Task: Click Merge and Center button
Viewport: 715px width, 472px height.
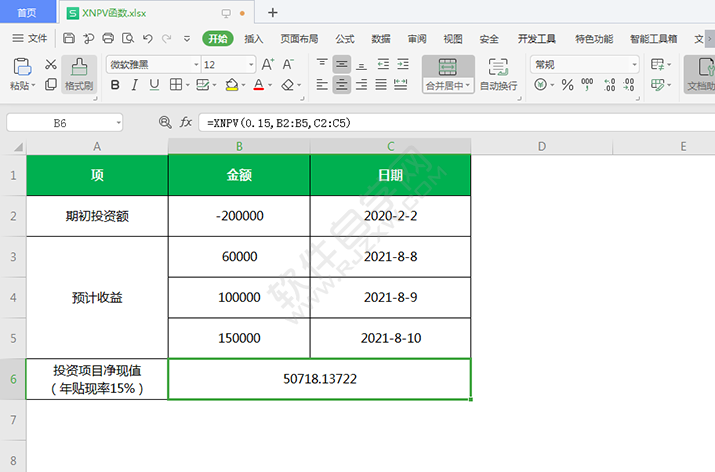Action: tap(448, 74)
